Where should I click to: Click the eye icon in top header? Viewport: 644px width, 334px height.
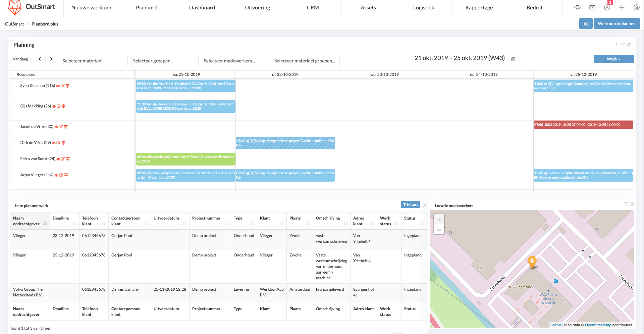pos(577,7)
